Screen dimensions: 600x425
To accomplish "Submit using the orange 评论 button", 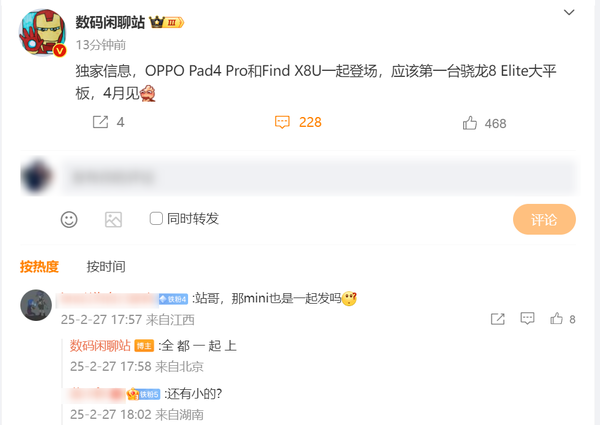I will (544, 219).
